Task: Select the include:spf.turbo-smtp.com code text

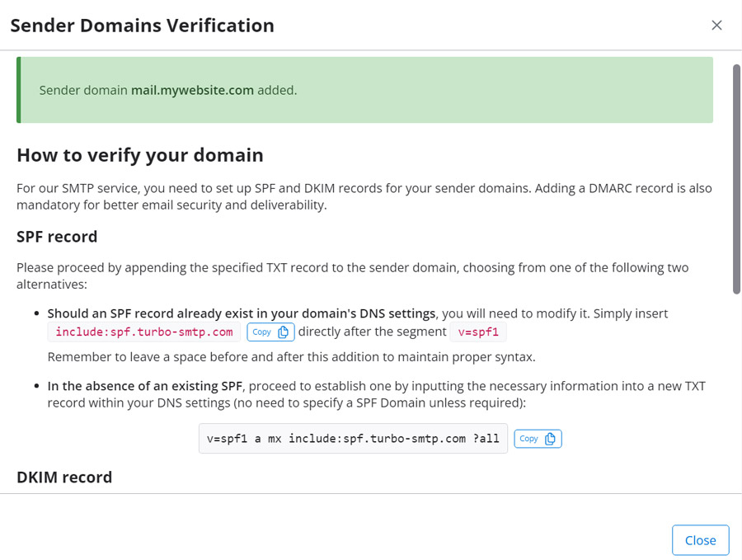Action: 143,332
